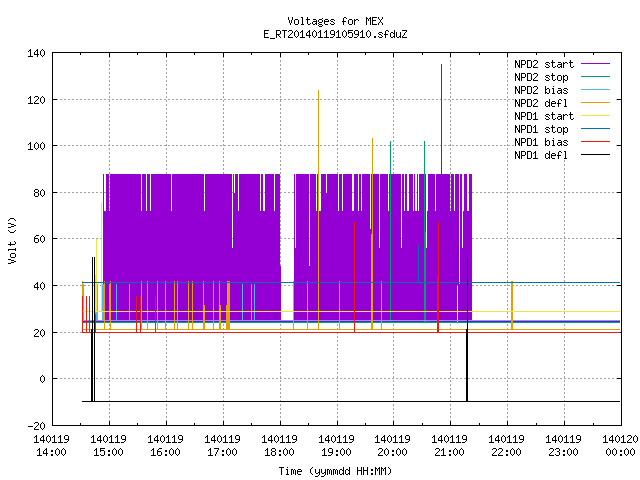Click the 19:00 x-axis time label
This screenshot has width=640, height=480.
pos(336,452)
